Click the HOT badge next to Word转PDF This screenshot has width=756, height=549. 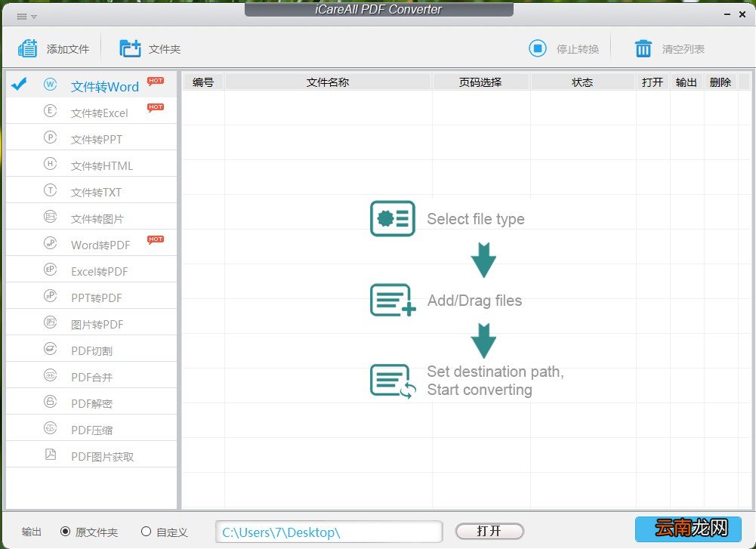(x=156, y=239)
